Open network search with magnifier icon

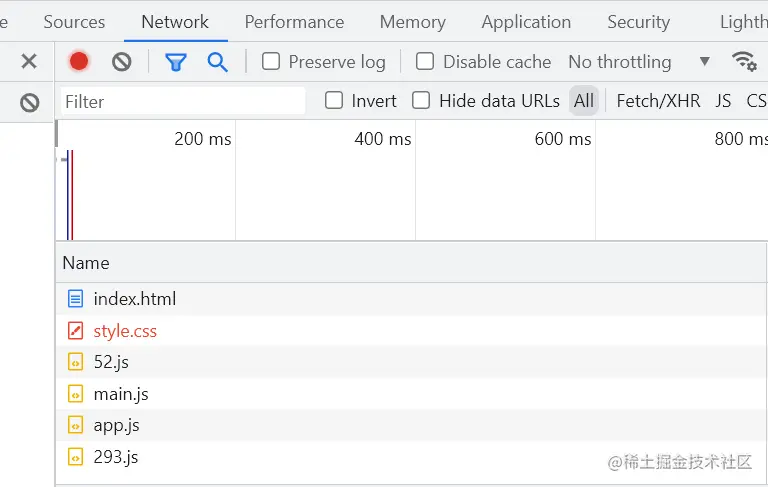(x=217, y=62)
